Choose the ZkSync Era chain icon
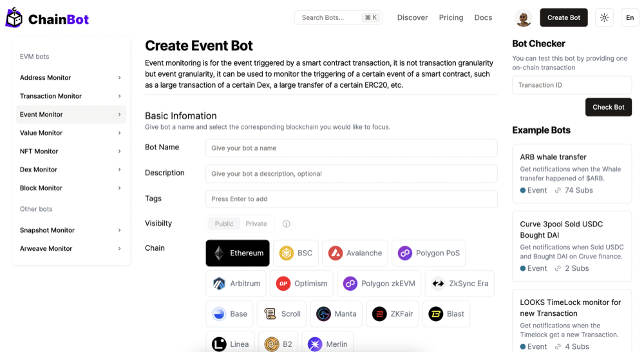 (438, 284)
